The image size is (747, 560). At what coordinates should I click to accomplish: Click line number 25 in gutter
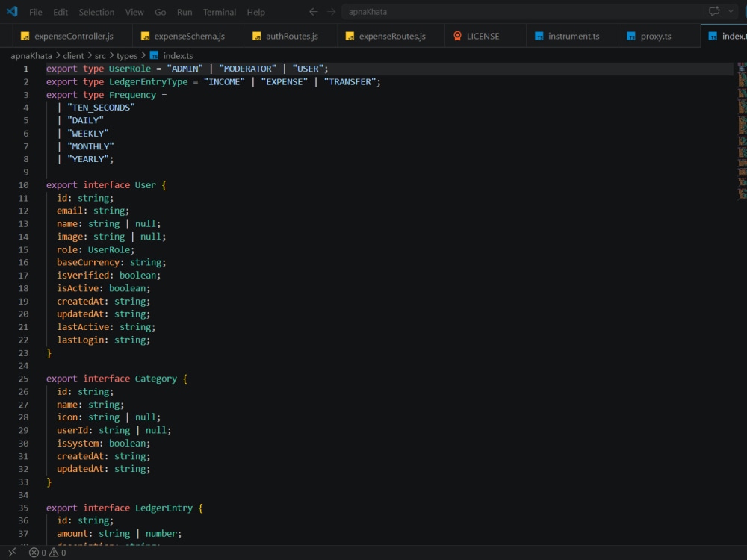pyautogui.click(x=23, y=379)
